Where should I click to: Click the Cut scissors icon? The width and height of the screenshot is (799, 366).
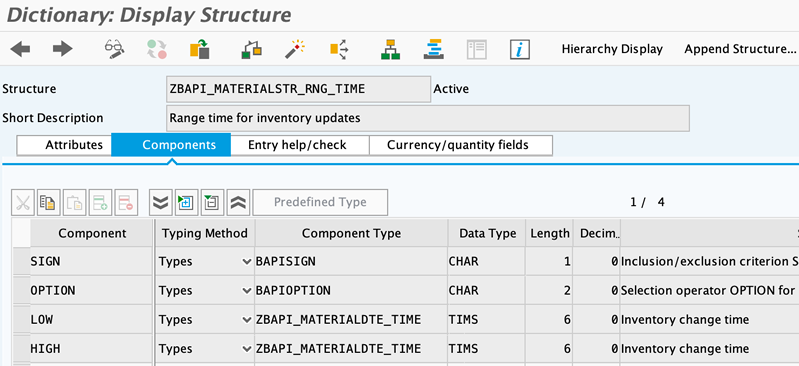[23, 203]
